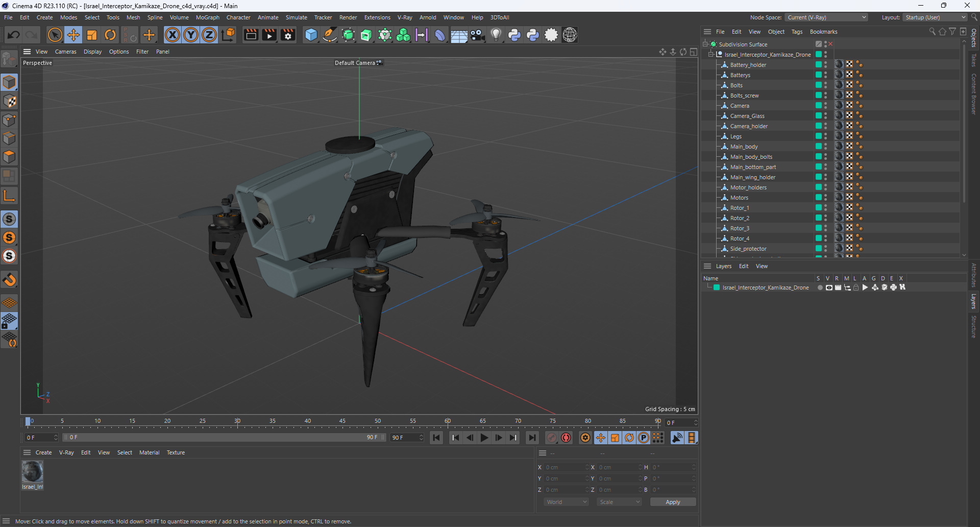This screenshot has width=980, height=527.
Task: Switch to Points mode
Action: 9,120
